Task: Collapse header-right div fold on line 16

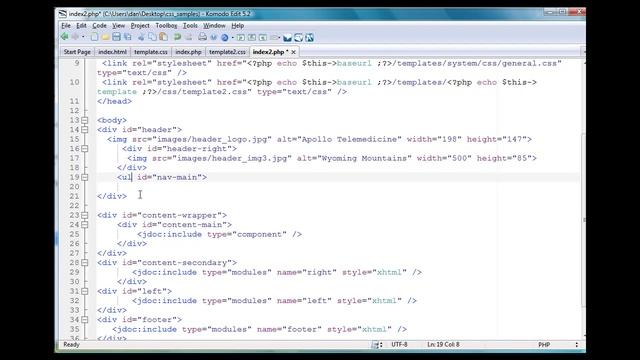Action: (x=84, y=149)
